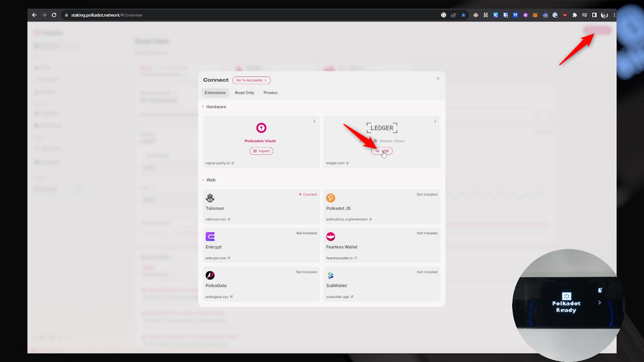The height and width of the screenshot is (362, 644).
Task: Open the enkrypt.com link
Action: tap(217, 258)
